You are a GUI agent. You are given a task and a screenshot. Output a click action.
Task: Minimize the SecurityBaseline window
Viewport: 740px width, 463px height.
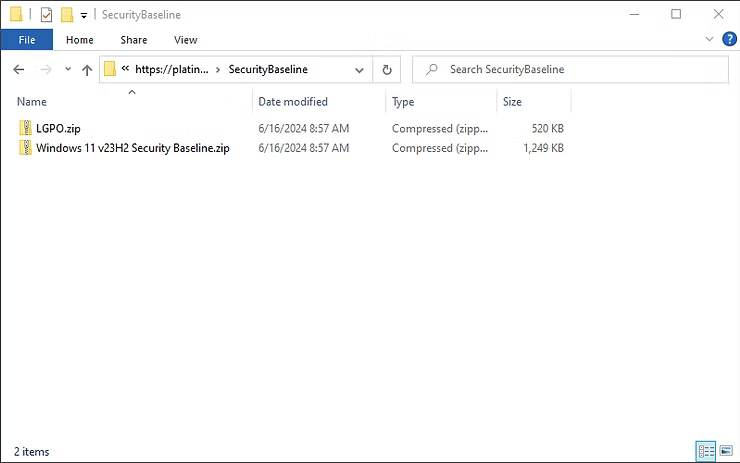(634, 14)
